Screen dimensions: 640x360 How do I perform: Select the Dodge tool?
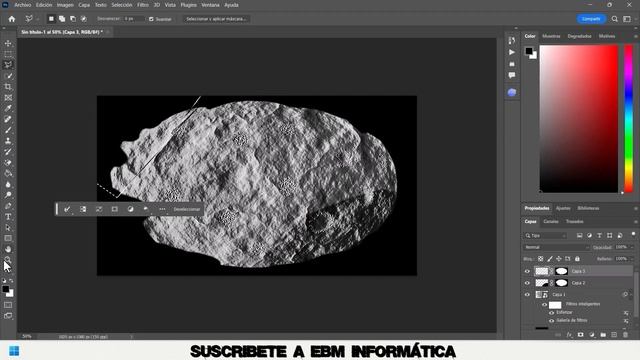point(8,195)
